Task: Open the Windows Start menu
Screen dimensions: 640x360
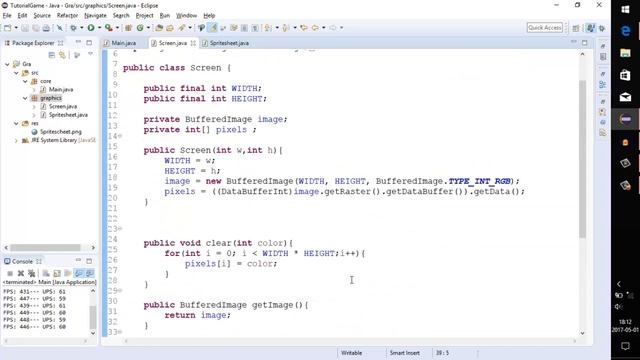Action: click(625, 9)
